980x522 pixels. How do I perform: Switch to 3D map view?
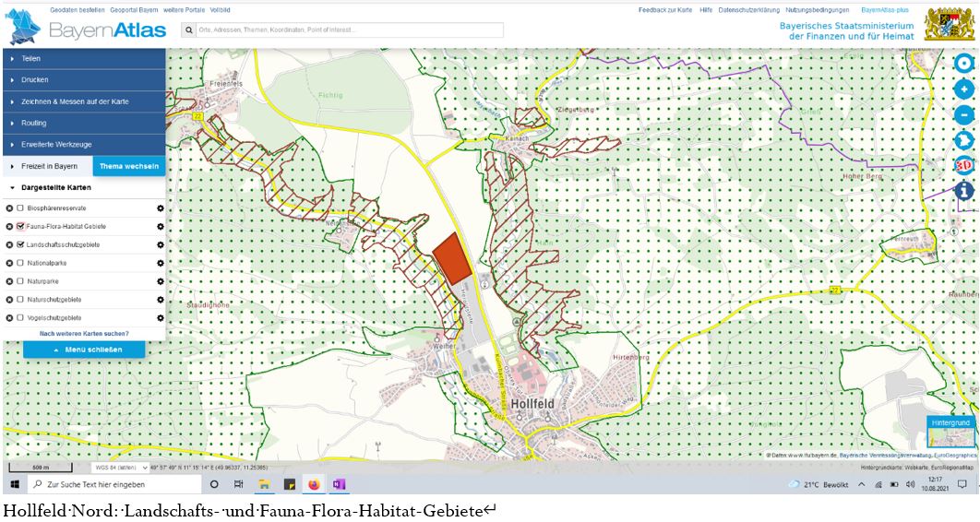[963, 166]
